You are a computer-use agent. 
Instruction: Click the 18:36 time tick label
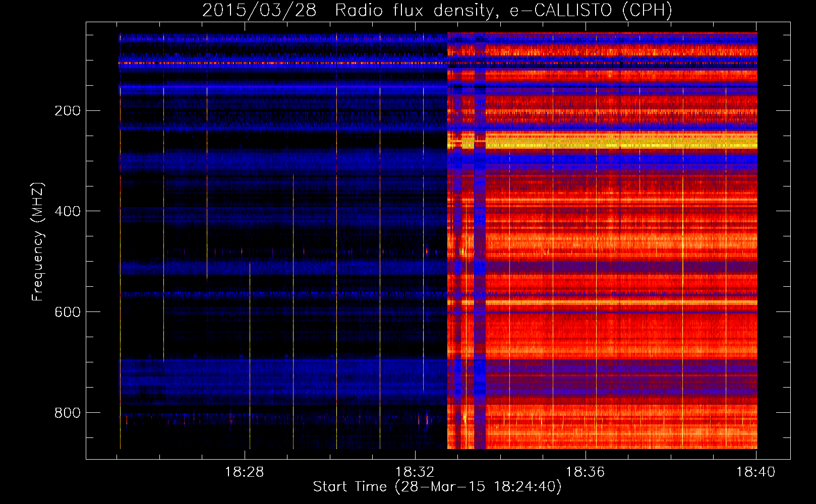pyautogui.click(x=585, y=472)
